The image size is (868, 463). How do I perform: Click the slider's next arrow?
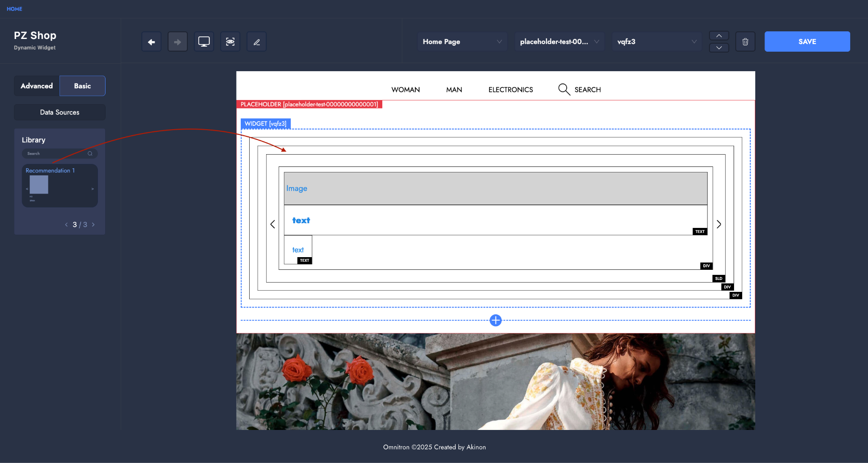[719, 224]
